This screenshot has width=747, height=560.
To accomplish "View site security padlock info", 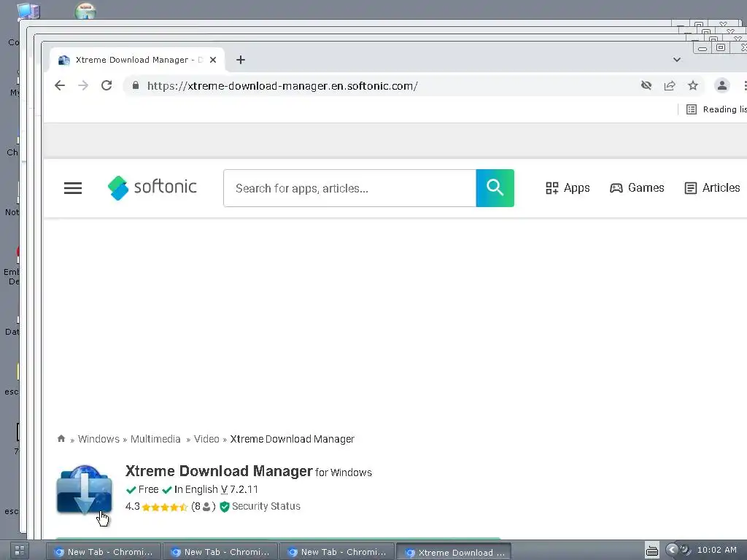I will coord(136,86).
